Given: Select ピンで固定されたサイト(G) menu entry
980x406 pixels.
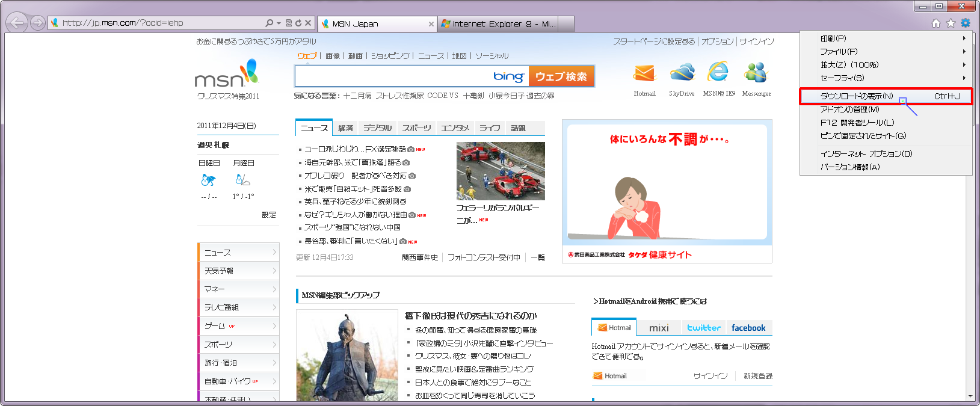Looking at the screenshot, I should click(886, 136).
